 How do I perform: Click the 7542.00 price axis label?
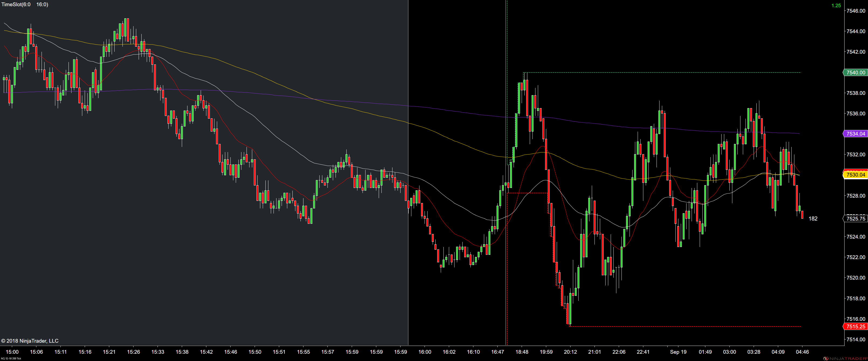coord(856,52)
